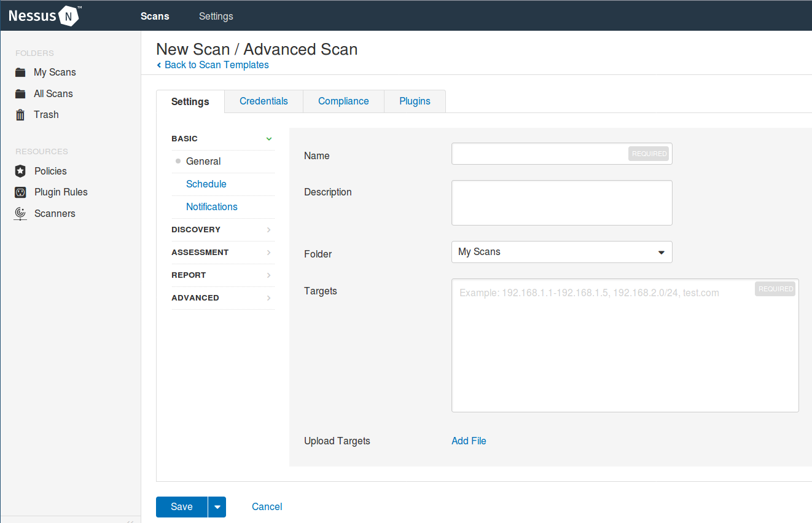This screenshot has height=523, width=812.
Task: Click the Scanners radar icon
Action: tap(20, 213)
